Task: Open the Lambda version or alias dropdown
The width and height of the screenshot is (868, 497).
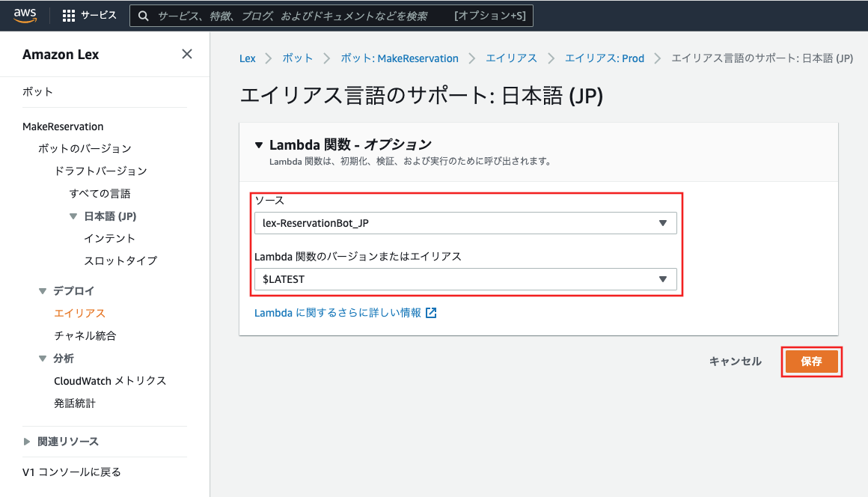Action: point(465,279)
